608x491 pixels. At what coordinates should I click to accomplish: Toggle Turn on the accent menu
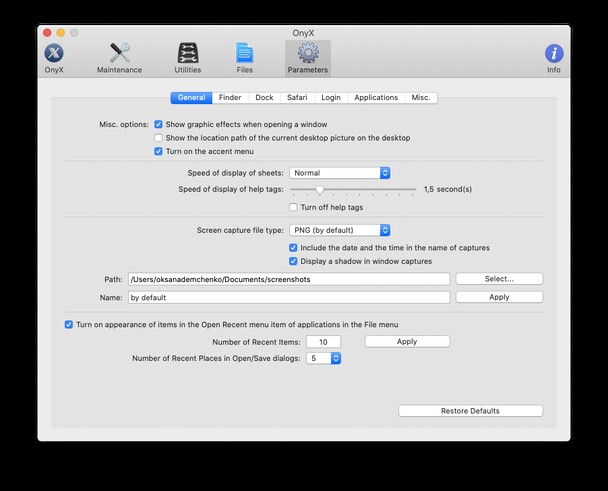pos(158,151)
